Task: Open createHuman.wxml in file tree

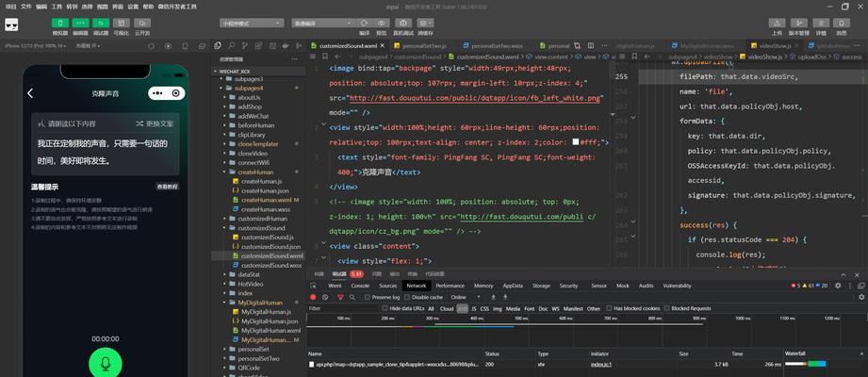Action: point(266,200)
